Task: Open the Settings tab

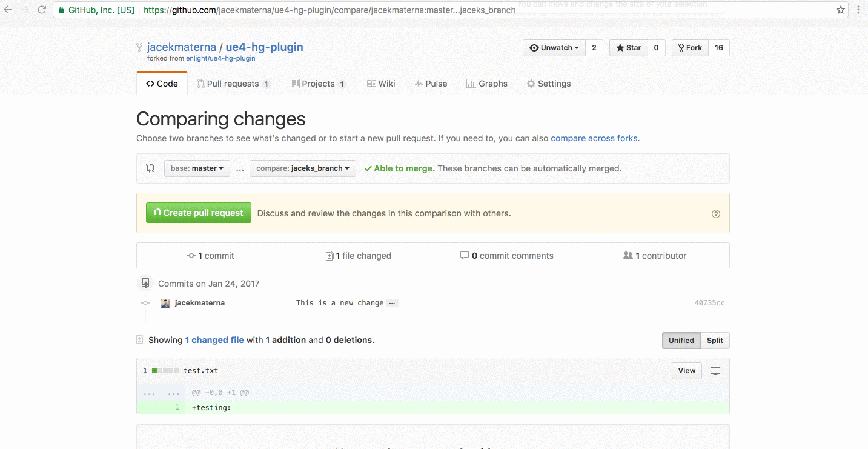Action: 549,84
